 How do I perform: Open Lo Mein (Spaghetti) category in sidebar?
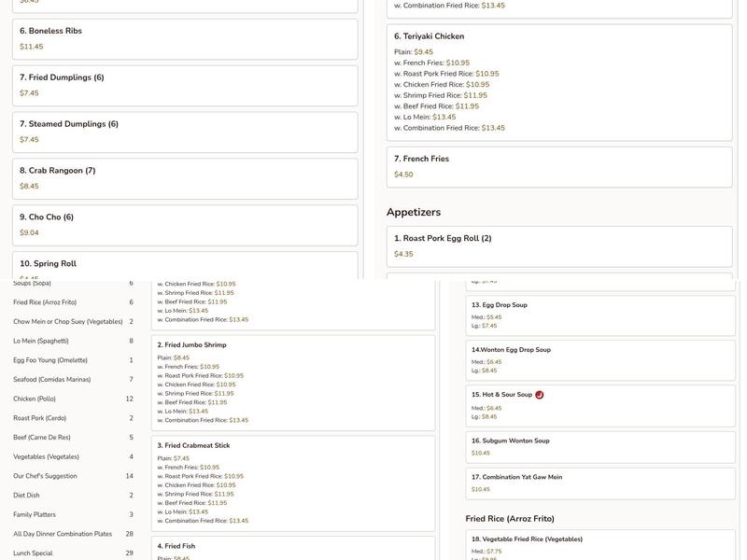click(x=41, y=342)
